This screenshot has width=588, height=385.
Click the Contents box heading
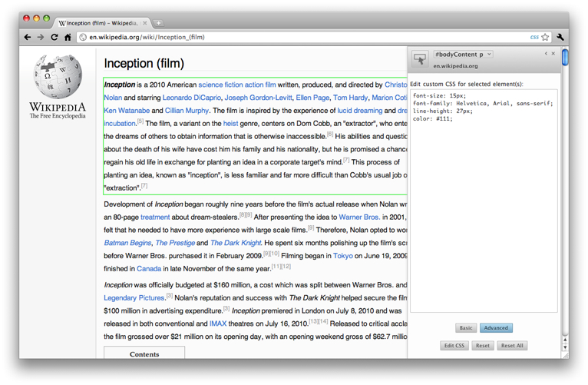tap(144, 354)
